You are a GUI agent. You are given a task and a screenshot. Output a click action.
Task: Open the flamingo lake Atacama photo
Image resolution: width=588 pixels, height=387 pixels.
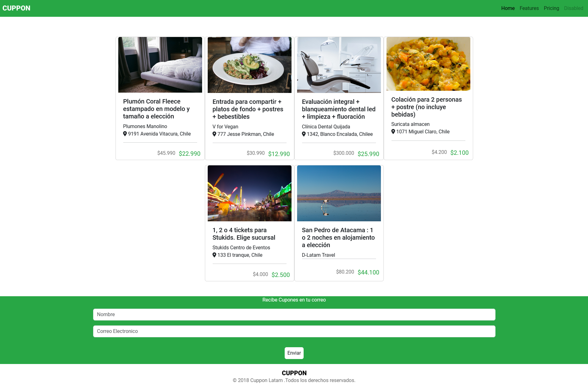point(339,193)
